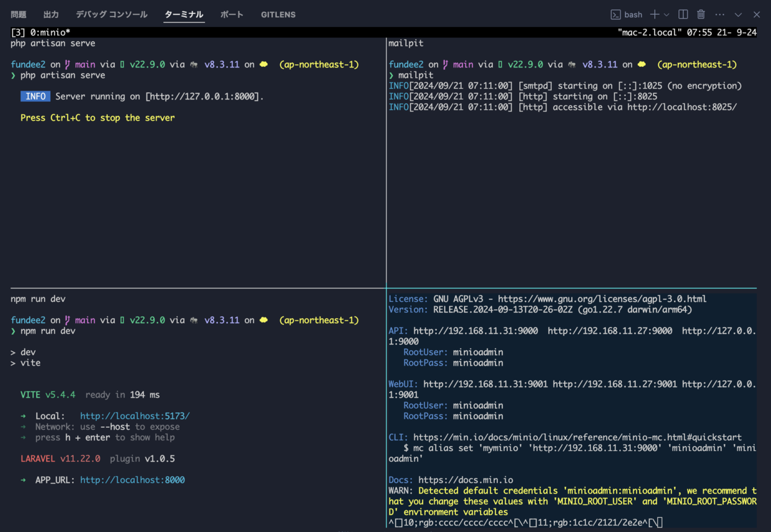Viewport: 771px width, 532px height.
Task: Click the bash terminal profile icon
Action: (x=615, y=14)
